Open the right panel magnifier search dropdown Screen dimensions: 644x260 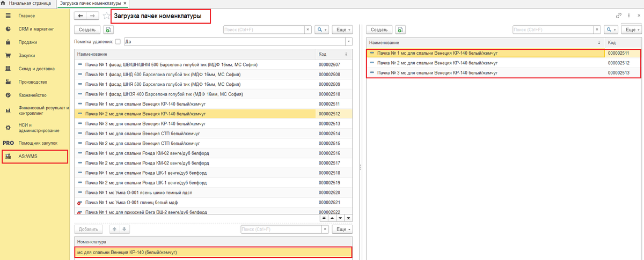coord(611,29)
